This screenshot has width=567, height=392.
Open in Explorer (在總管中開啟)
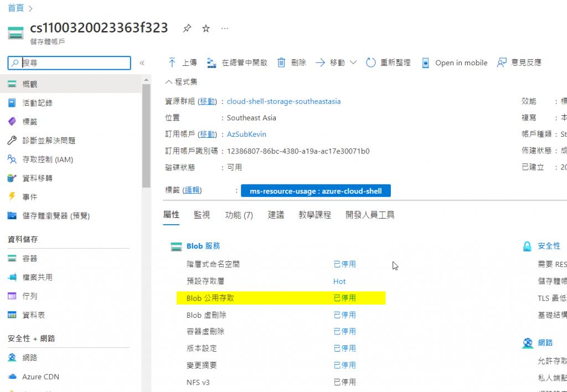point(237,63)
